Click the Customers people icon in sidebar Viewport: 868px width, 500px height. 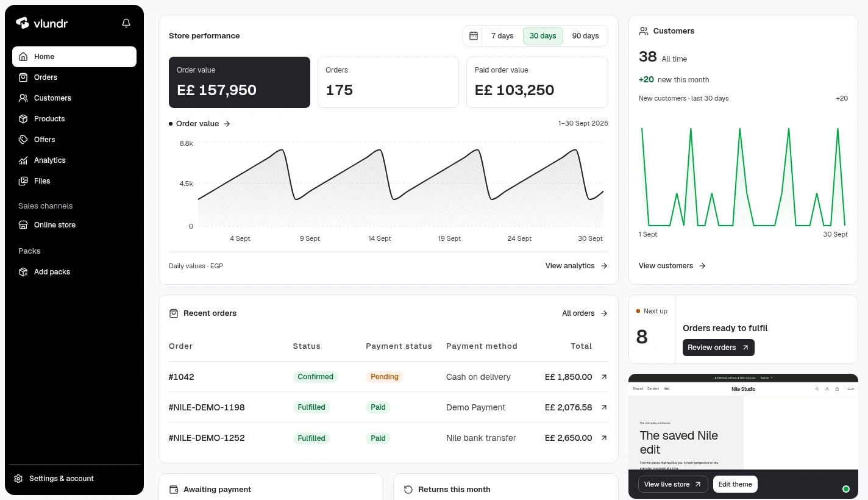coord(23,98)
